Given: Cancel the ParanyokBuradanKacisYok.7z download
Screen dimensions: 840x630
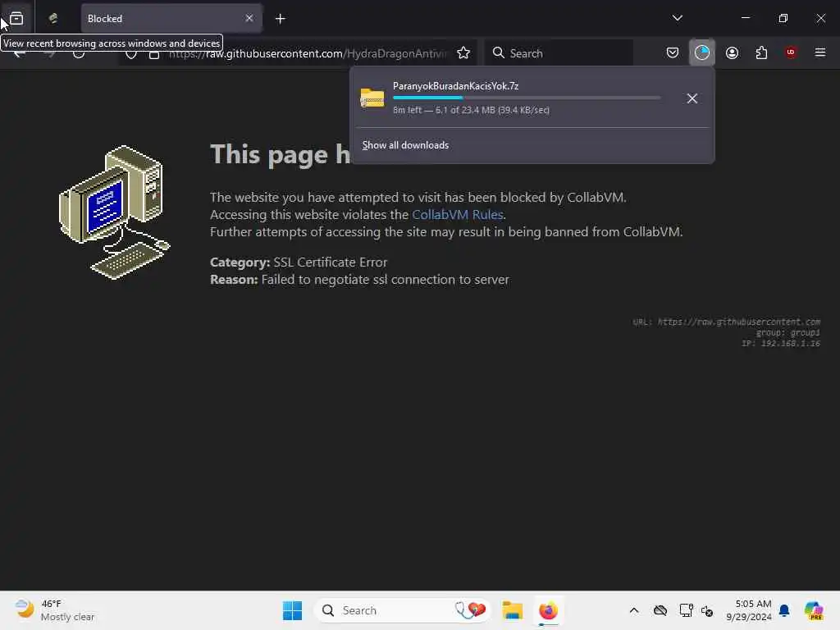Looking at the screenshot, I should point(692,98).
